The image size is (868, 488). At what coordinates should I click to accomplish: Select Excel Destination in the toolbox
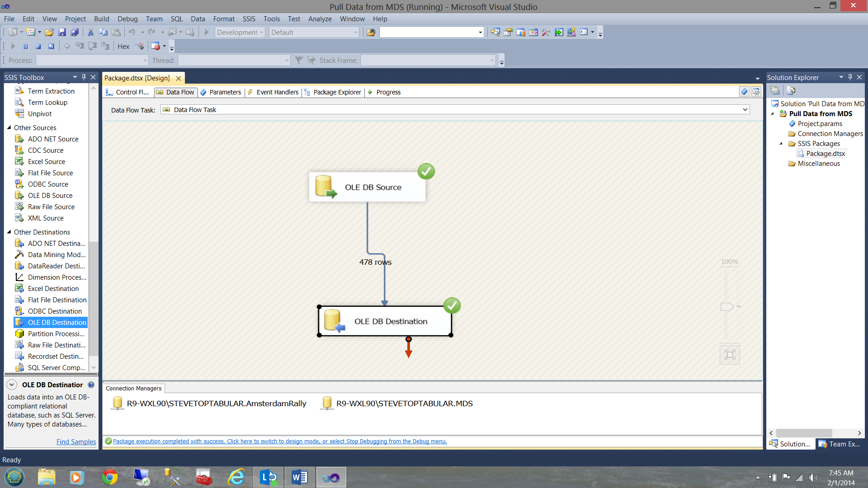click(53, 289)
